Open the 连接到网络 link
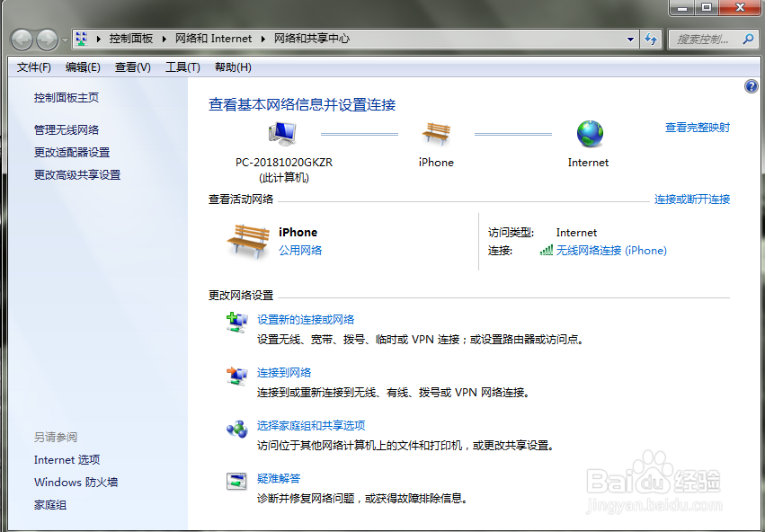This screenshot has width=765, height=532. point(284,373)
